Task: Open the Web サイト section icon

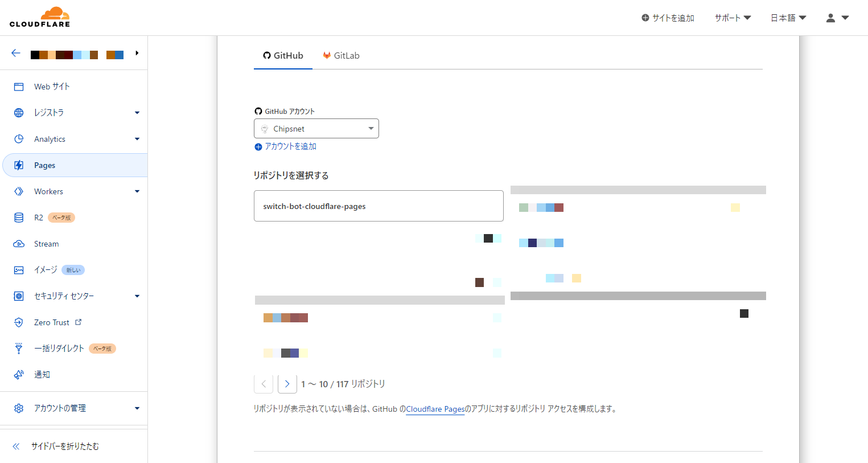Action: (x=19, y=86)
